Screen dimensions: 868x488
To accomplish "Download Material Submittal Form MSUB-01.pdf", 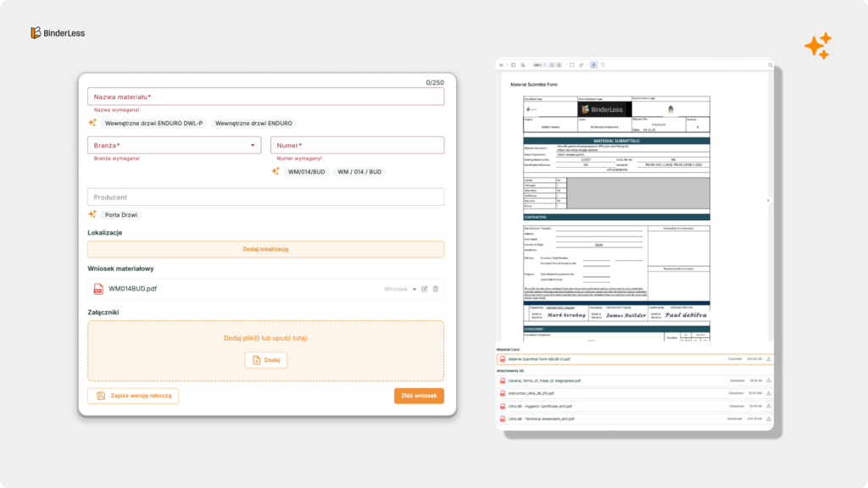I will click(x=768, y=359).
